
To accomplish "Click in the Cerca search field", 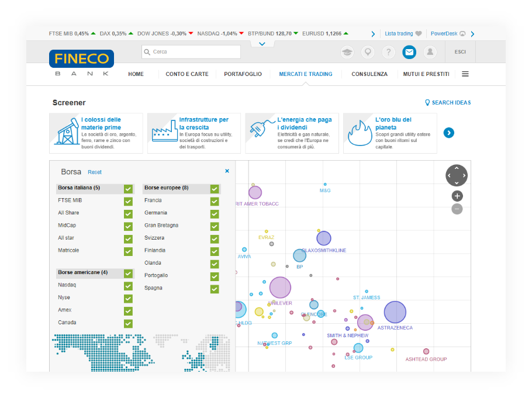I will click(191, 52).
